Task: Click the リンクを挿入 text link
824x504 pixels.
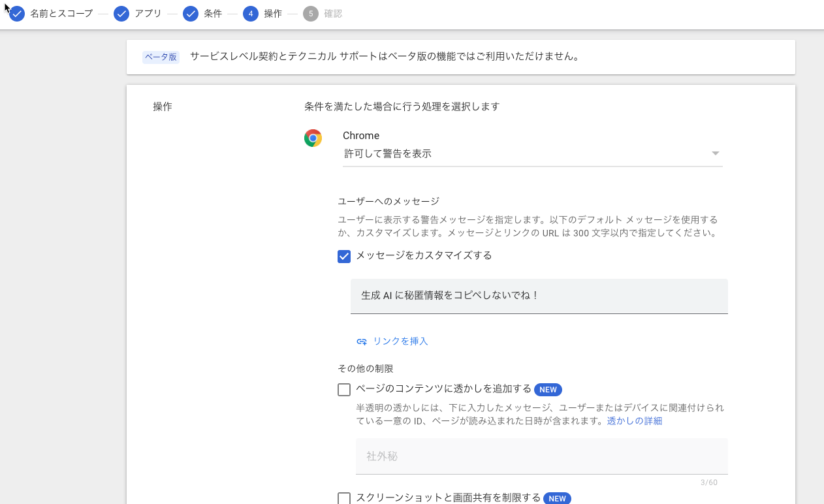Action: point(401,341)
